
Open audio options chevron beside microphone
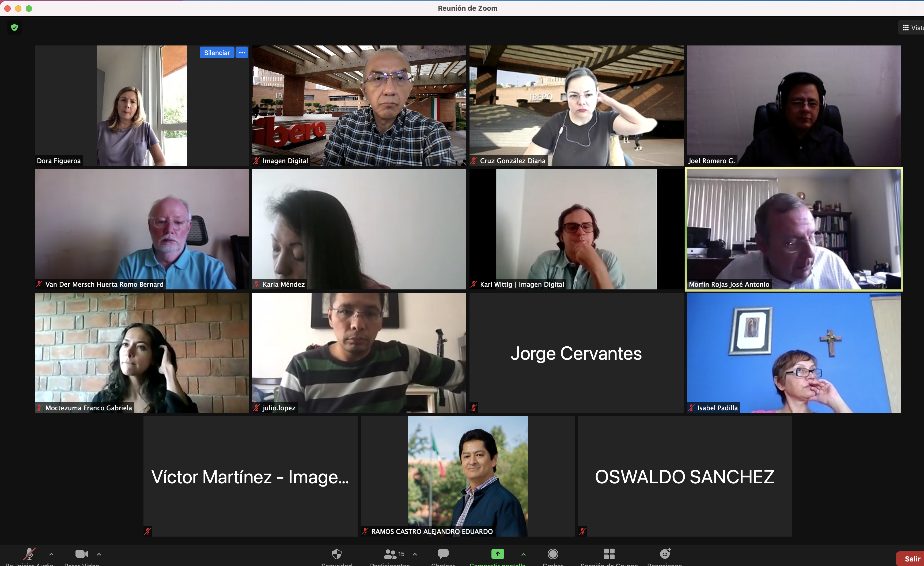[x=51, y=554]
